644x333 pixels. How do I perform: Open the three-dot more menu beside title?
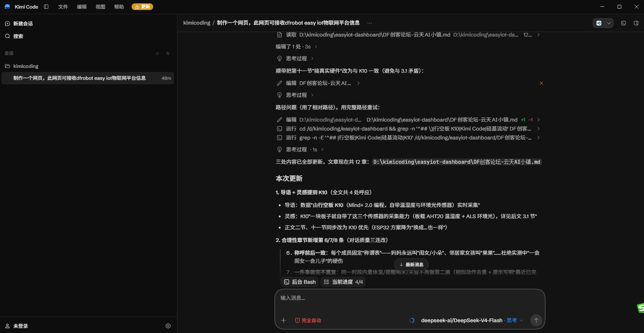tap(370, 23)
